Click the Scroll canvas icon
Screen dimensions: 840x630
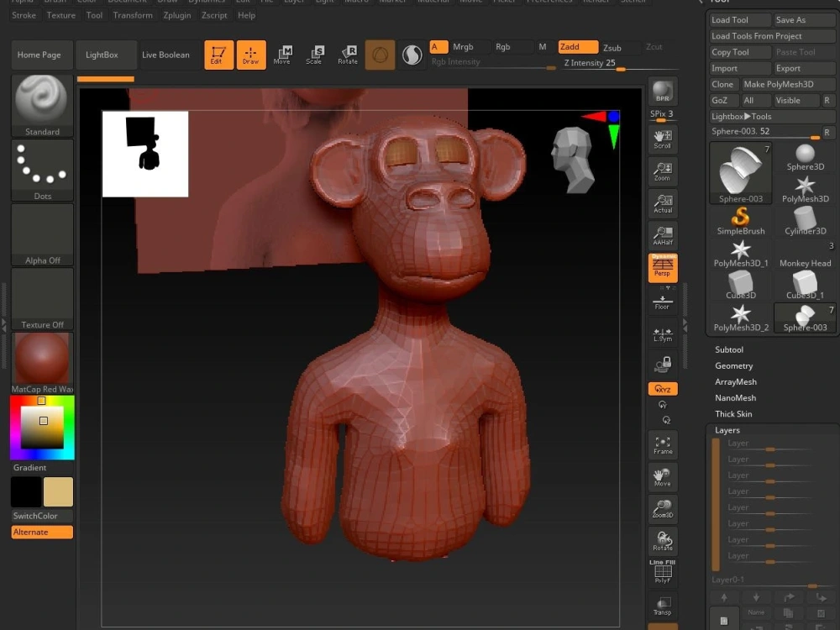[663, 139]
